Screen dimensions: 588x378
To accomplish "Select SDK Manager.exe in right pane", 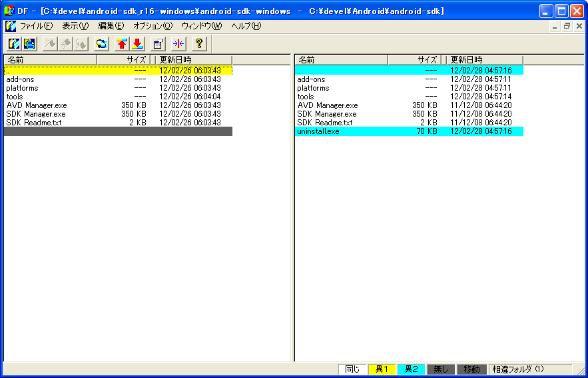I will click(409, 114).
